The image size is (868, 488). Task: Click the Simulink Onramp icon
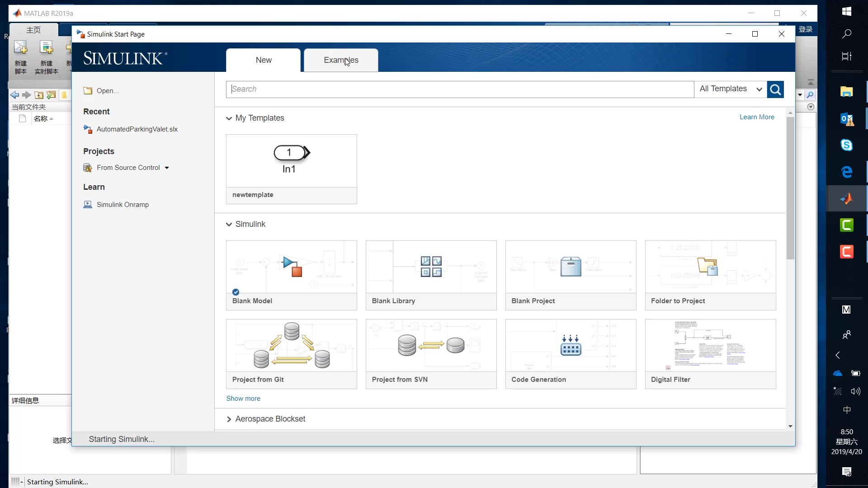(88, 205)
